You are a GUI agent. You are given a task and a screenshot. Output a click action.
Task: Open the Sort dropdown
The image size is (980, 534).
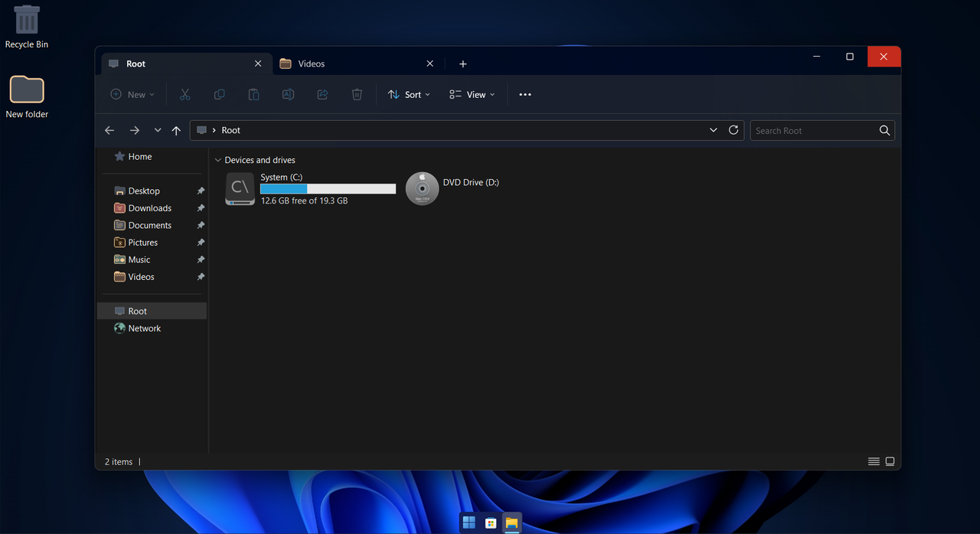pos(410,94)
